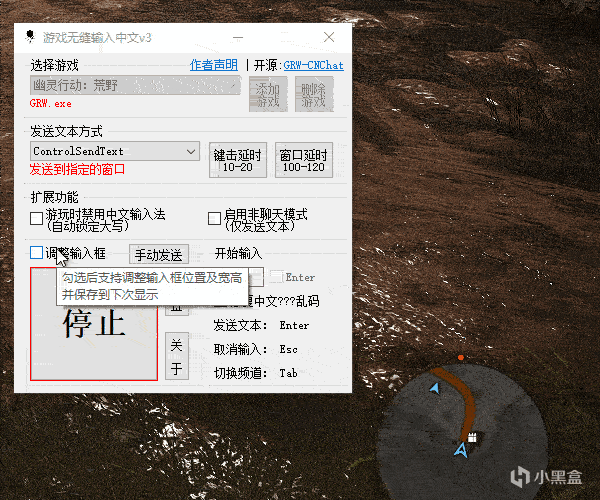Open the ControlSendText method dropdown
The image size is (600, 500).
[114, 151]
